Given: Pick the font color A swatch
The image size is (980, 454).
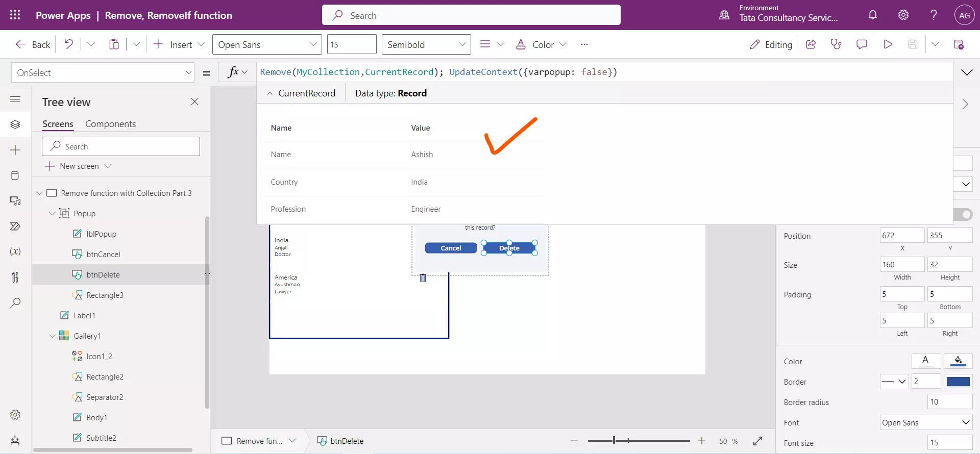Looking at the screenshot, I should pos(926,361).
